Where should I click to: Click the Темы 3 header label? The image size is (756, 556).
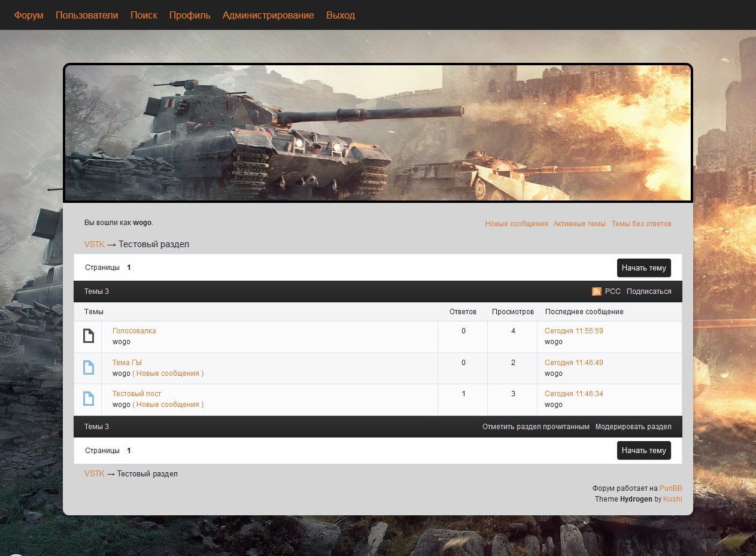tap(96, 291)
